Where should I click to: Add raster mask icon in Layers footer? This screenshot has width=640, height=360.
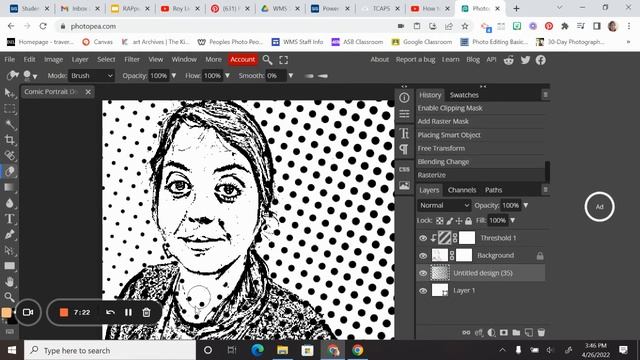[x=504, y=332]
